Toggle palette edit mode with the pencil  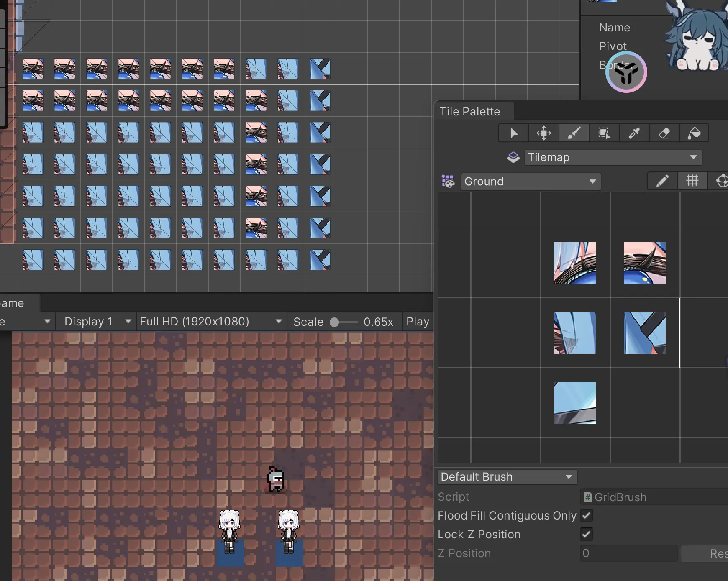point(662,181)
